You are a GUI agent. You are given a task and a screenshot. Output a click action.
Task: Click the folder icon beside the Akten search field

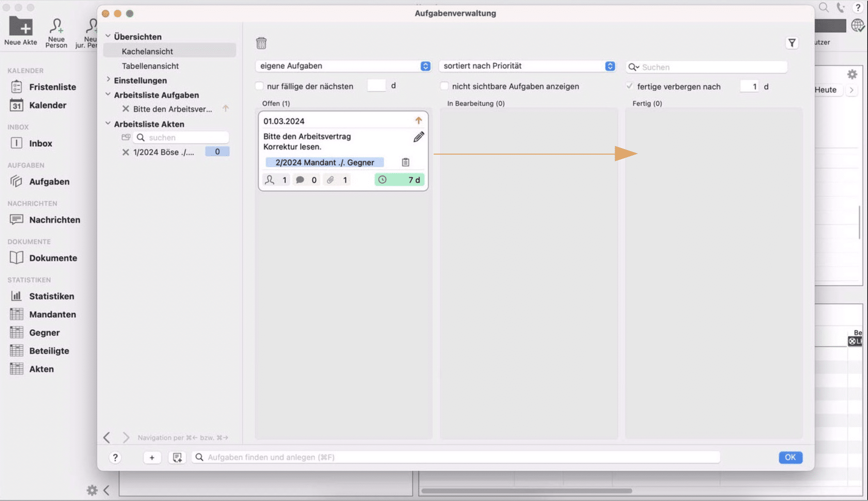point(126,137)
